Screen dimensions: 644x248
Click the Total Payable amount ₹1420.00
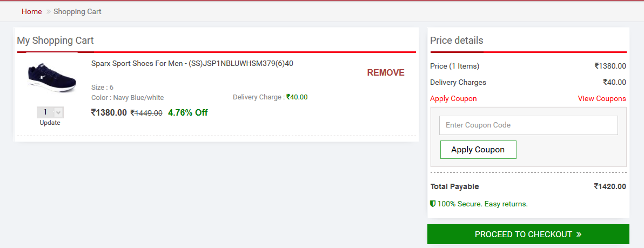coord(609,187)
